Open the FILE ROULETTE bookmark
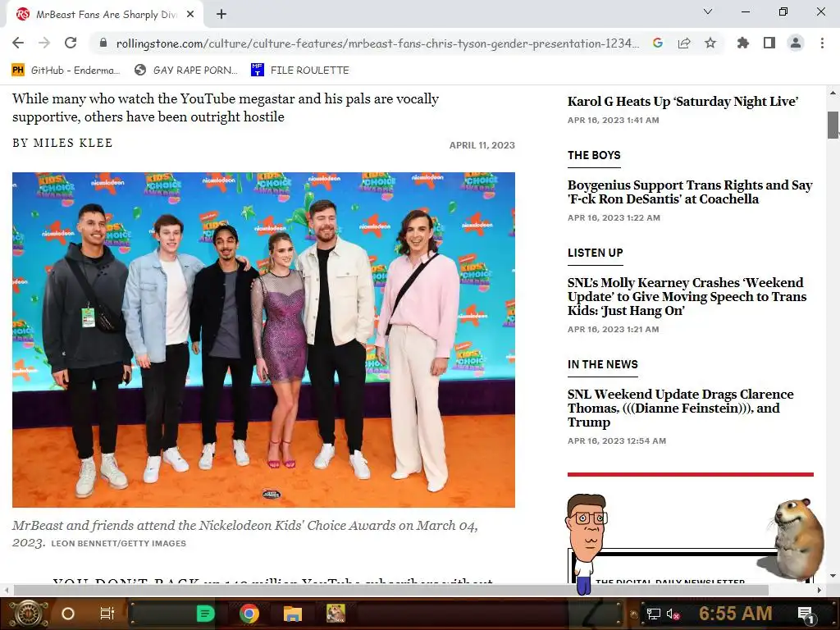 click(x=300, y=71)
